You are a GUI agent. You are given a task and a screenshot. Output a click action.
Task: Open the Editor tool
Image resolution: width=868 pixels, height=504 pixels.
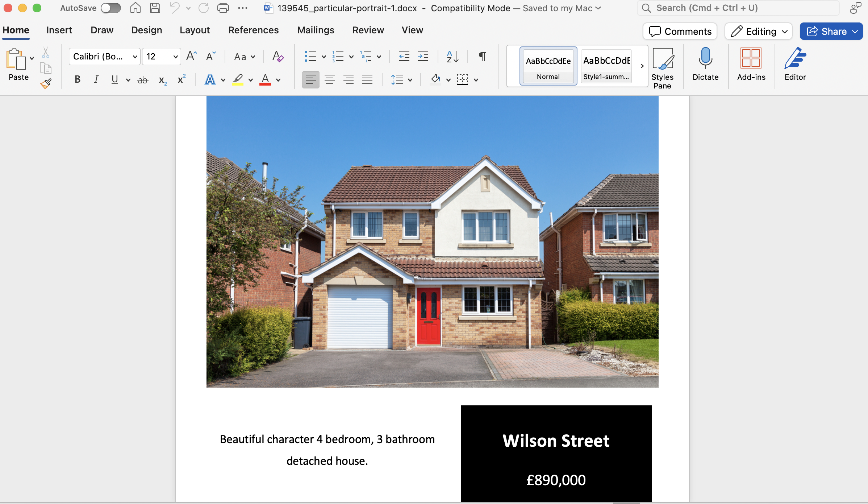pos(795,64)
